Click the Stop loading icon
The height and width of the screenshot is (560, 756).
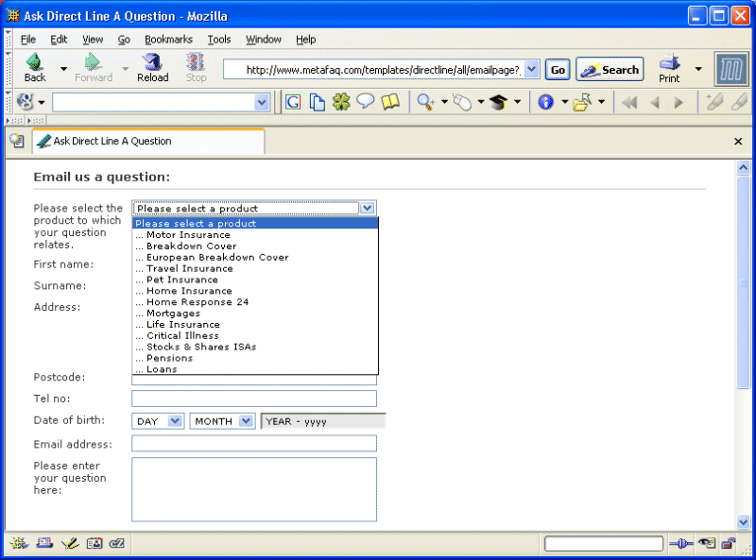(196, 68)
